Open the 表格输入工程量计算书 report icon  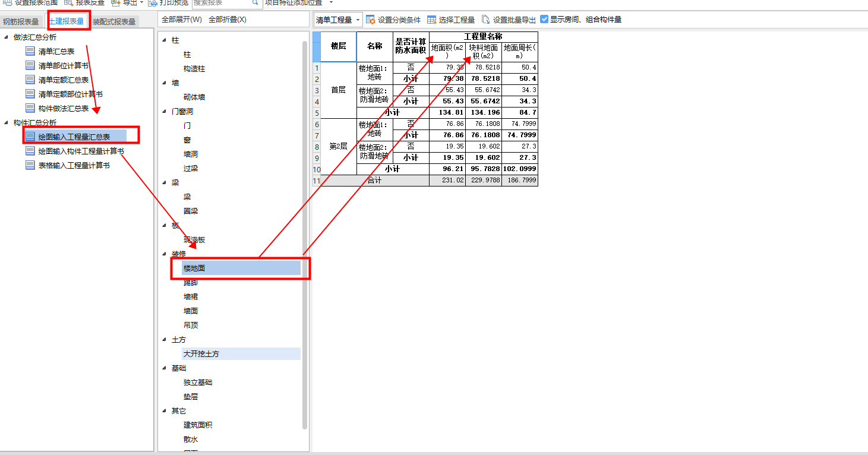[x=30, y=165]
